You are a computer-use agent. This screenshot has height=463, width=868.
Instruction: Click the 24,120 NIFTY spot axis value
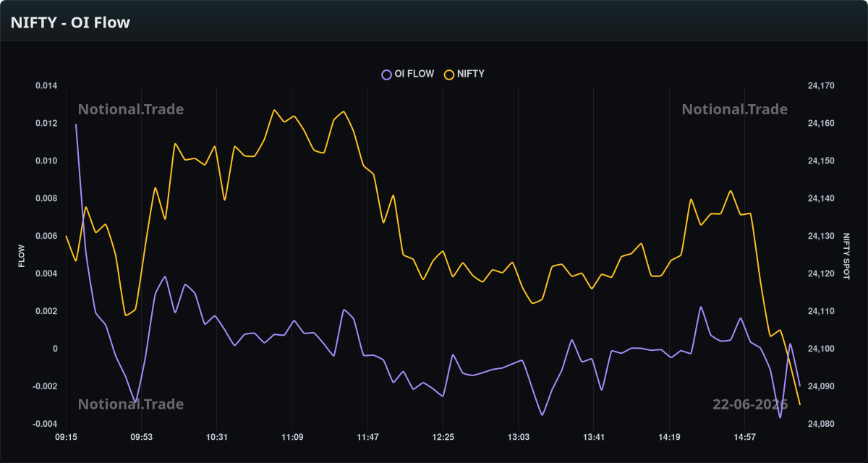(x=821, y=274)
